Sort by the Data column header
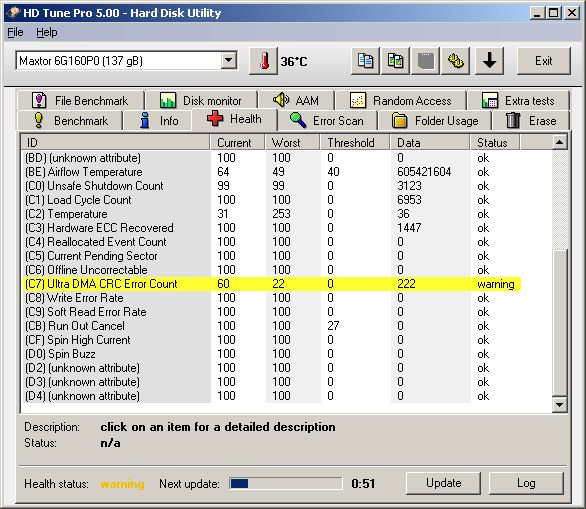 [x=430, y=142]
